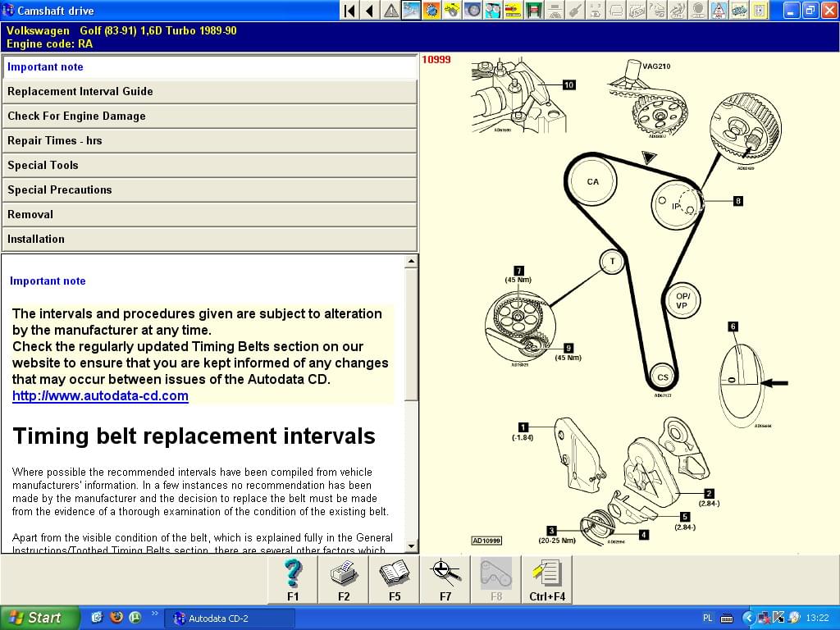Click the yellow exit door toolbar icon
Viewport: 840px width, 630px height.
759,10
